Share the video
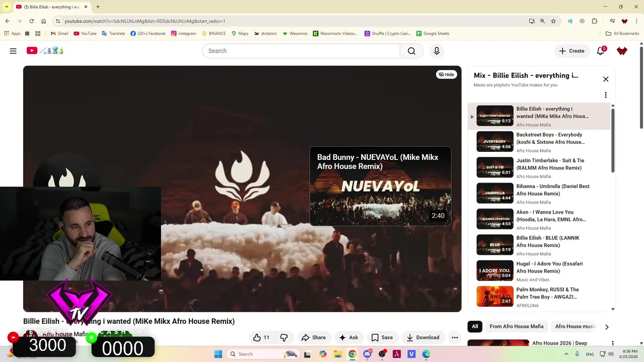The width and height of the screenshot is (644, 362). coord(313,337)
